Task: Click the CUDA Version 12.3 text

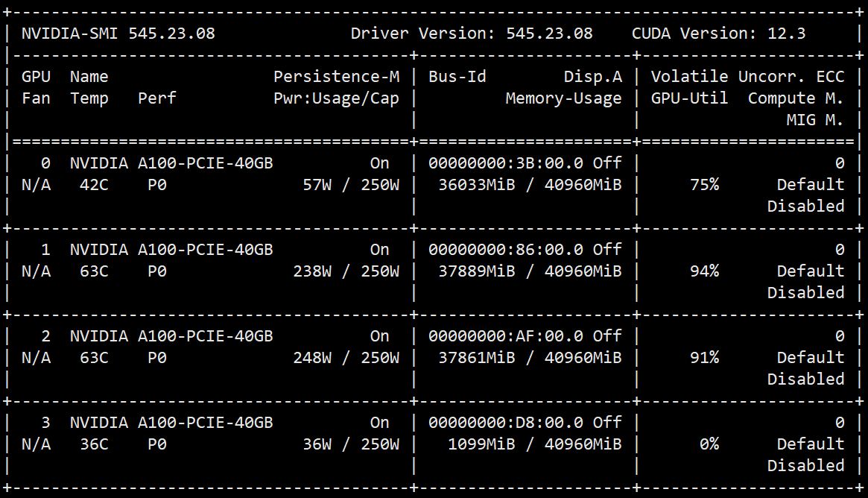Action: point(718,34)
